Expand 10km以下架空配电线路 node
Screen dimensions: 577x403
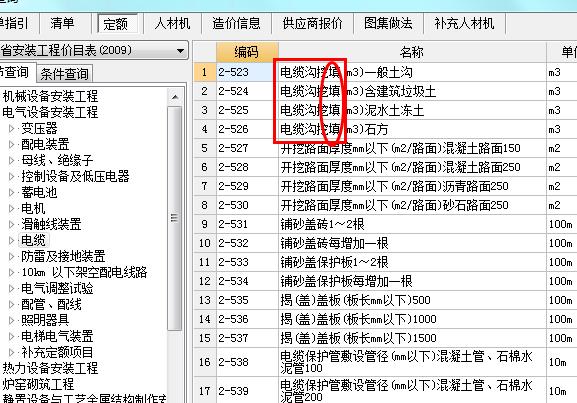click(11, 272)
